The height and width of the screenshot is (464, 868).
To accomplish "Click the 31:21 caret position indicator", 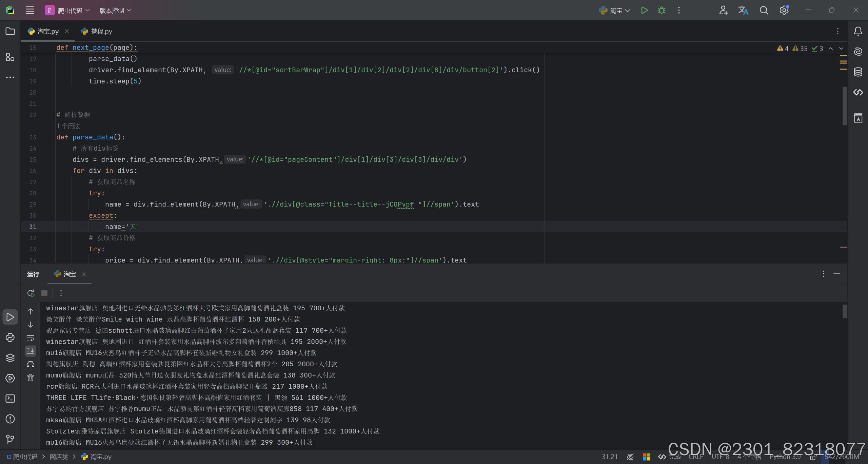I will click(x=610, y=457).
